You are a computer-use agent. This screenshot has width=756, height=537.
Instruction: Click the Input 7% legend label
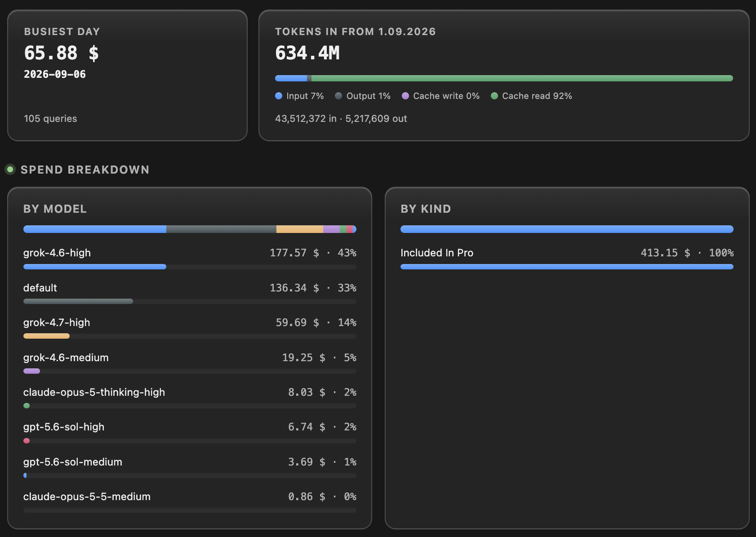[x=305, y=96]
